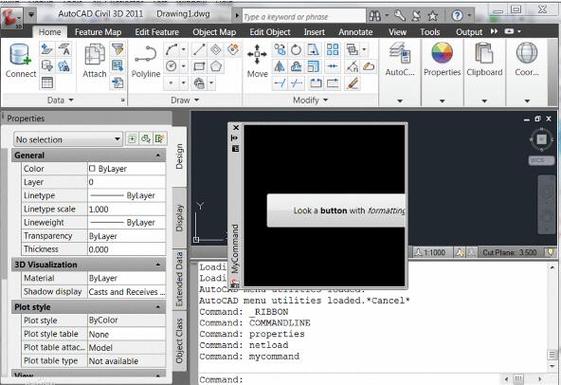The width and height of the screenshot is (561, 385).
Task: Select the Attach drawing icon
Action: (94, 61)
